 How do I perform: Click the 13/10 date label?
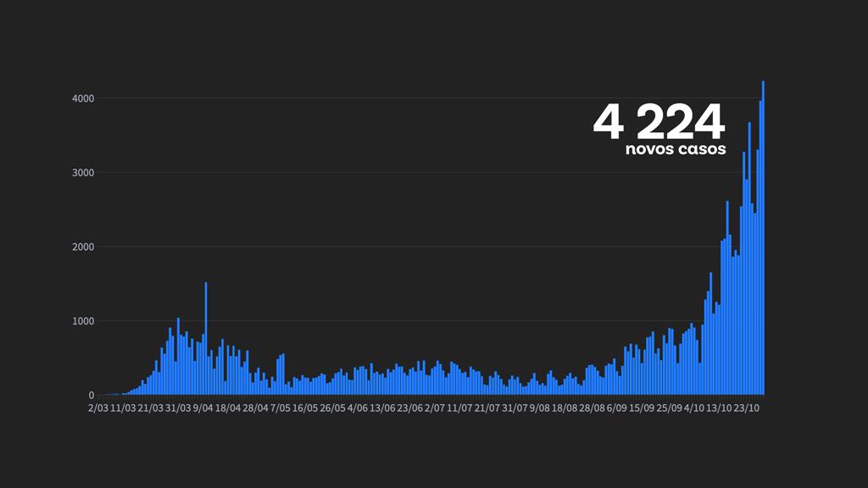(x=720, y=408)
